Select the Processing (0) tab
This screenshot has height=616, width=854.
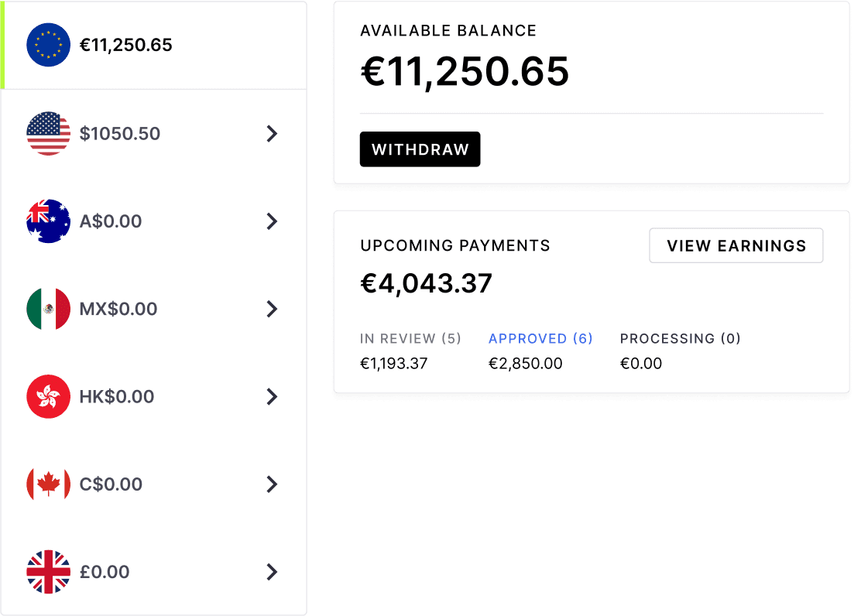point(681,338)
